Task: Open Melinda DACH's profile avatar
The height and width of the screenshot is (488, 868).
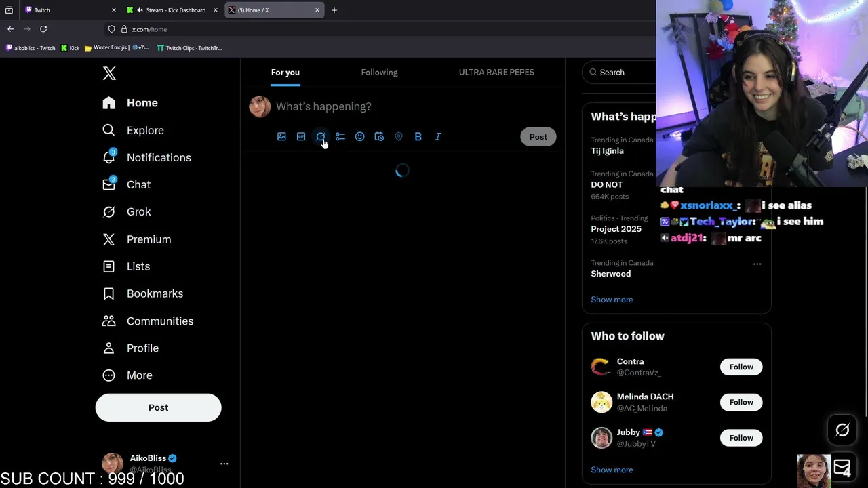Action: point(601,402)
